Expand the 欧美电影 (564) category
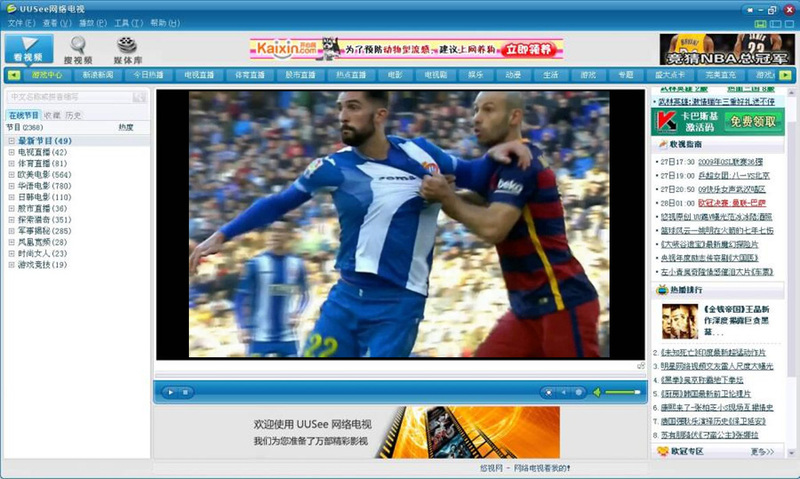The height and width of the screenshot is (479, 800). click(x=11, y=174)
